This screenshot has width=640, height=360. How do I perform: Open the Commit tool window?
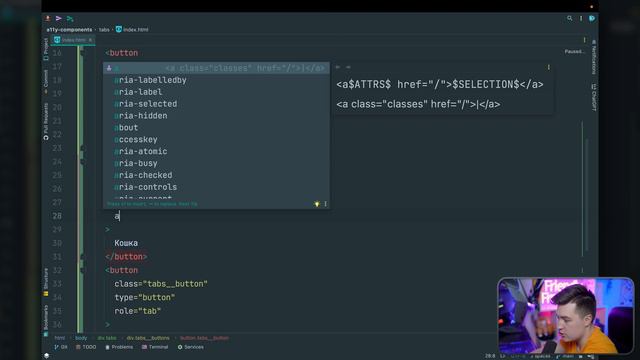tap(46, 81)
